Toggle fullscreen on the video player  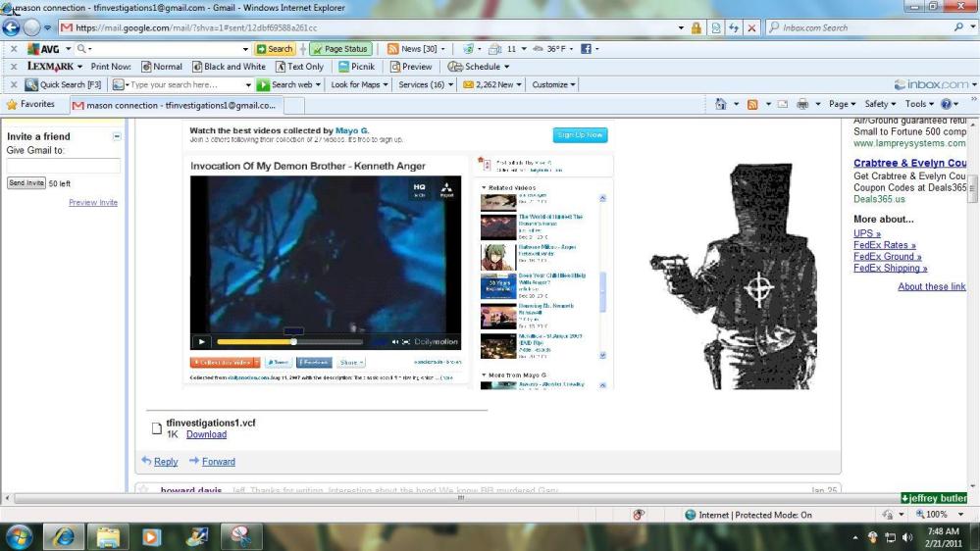(405, 342)
